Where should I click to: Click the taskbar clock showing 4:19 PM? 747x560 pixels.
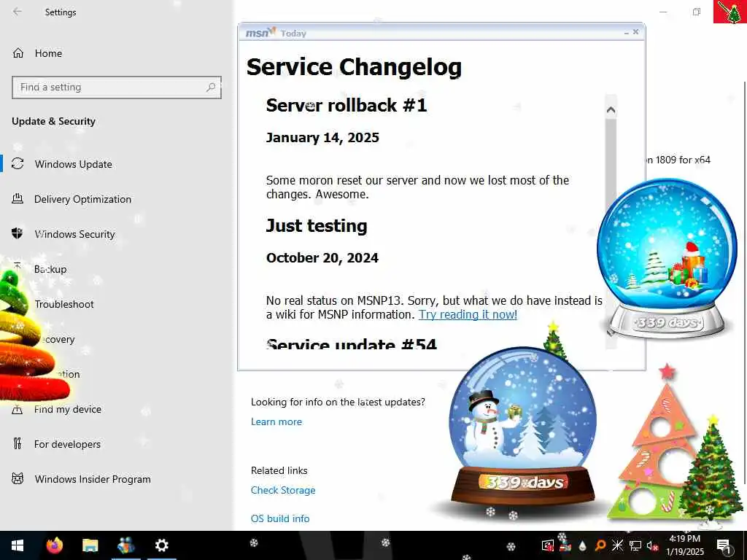coord(684,545)
